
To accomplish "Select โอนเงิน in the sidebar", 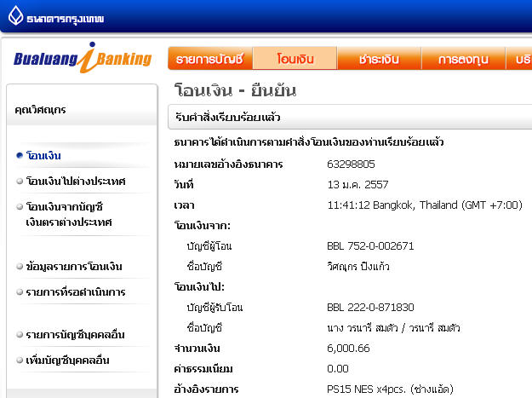I will point(43,155).
